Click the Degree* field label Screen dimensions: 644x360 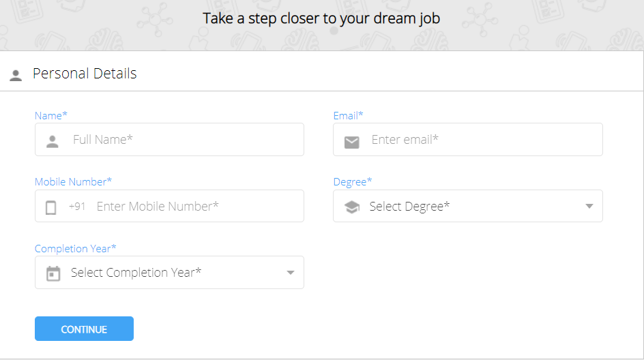(x=353, y=182)
